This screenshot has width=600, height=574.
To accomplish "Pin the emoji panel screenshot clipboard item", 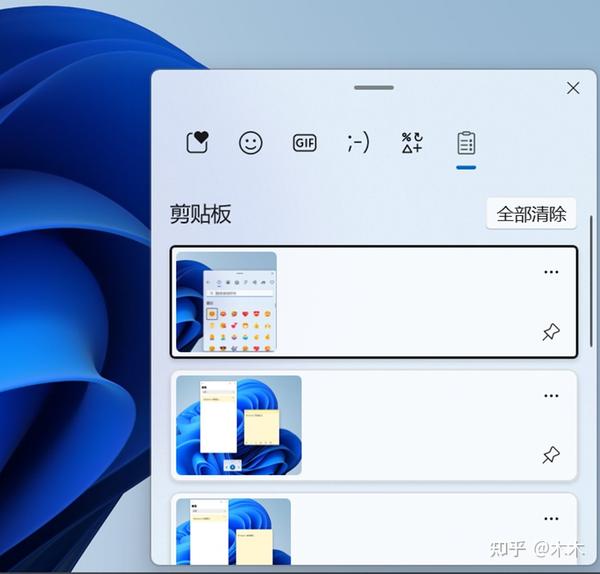I will 551,332.
